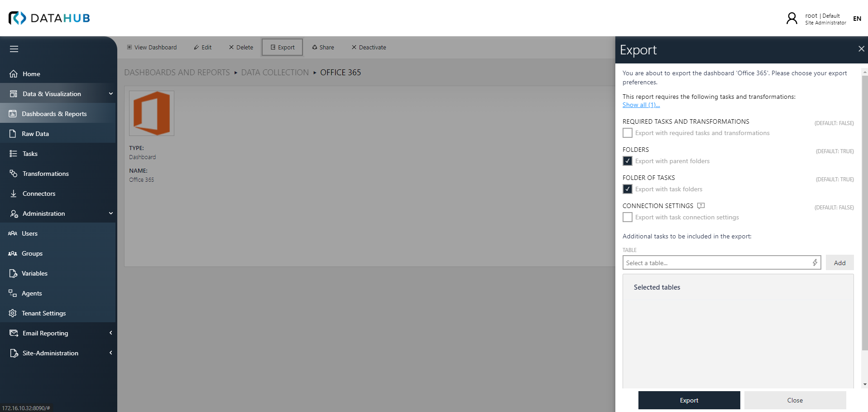
Task: Select the Share toolbar action
Action: (323, 47)
